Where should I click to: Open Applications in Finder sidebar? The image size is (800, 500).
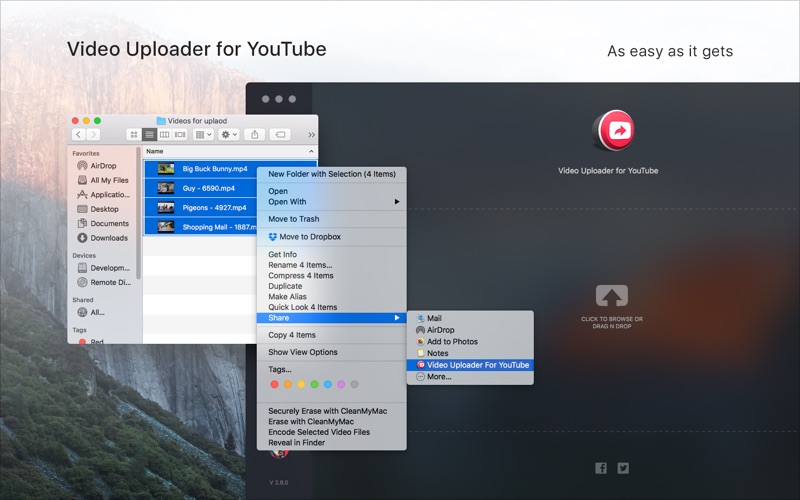103,194
